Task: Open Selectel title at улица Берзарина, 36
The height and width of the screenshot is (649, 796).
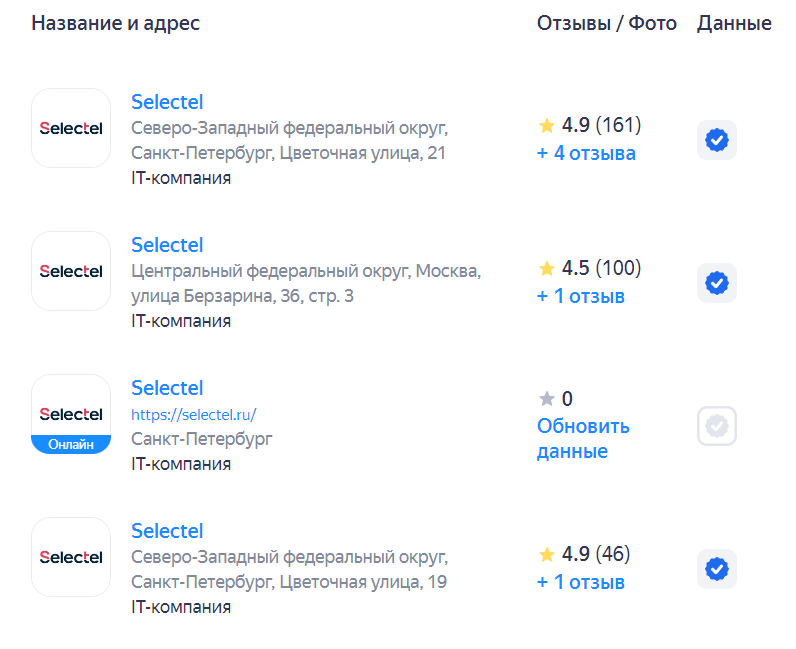Action: click(x=167, y=245)
